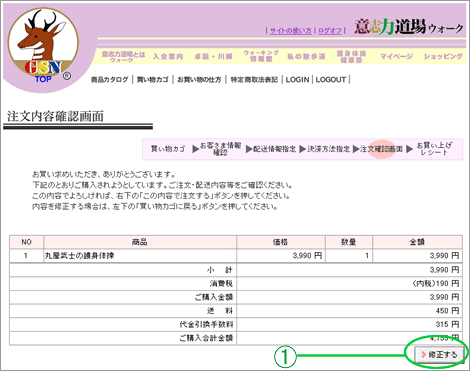470x371 pixels.
Task: Open 買い物カゴ in the sub navigation
Action: click(153, 80)
